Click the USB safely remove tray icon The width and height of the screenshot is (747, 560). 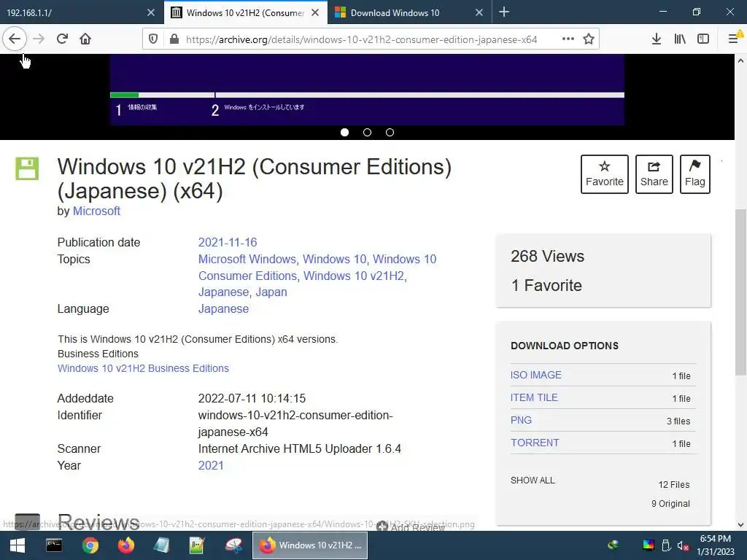(666, 545)
